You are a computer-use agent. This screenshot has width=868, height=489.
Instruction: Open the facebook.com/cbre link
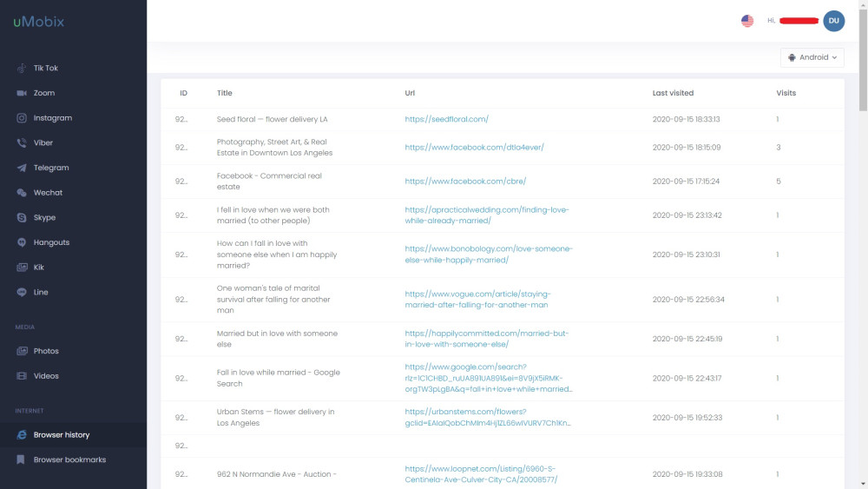pyautogui.click(x=465, y=181)
